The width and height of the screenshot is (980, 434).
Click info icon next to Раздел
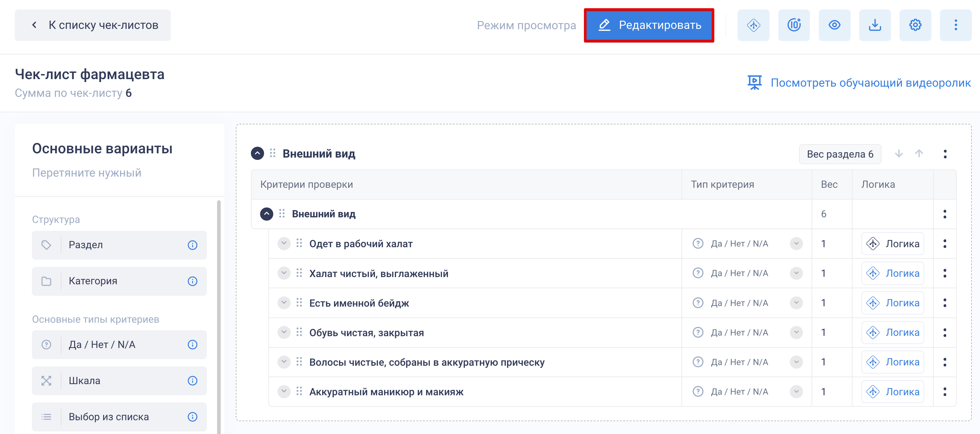[x=192, y=245]
